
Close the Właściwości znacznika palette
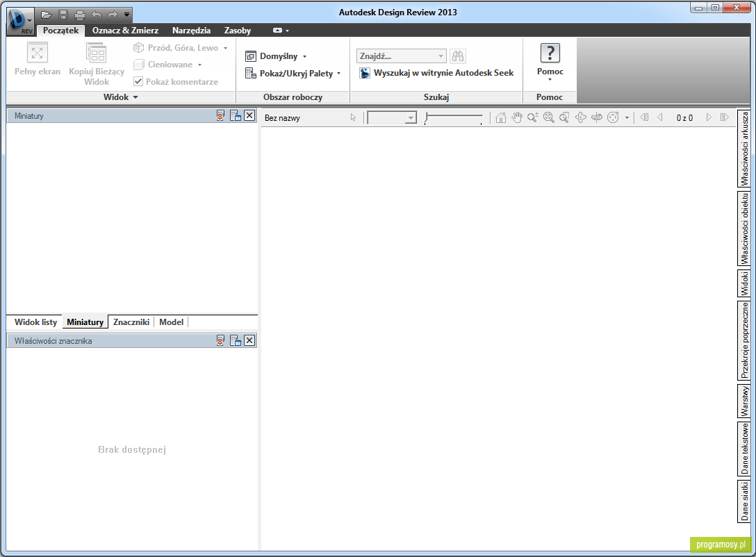[x=249, y=340]
